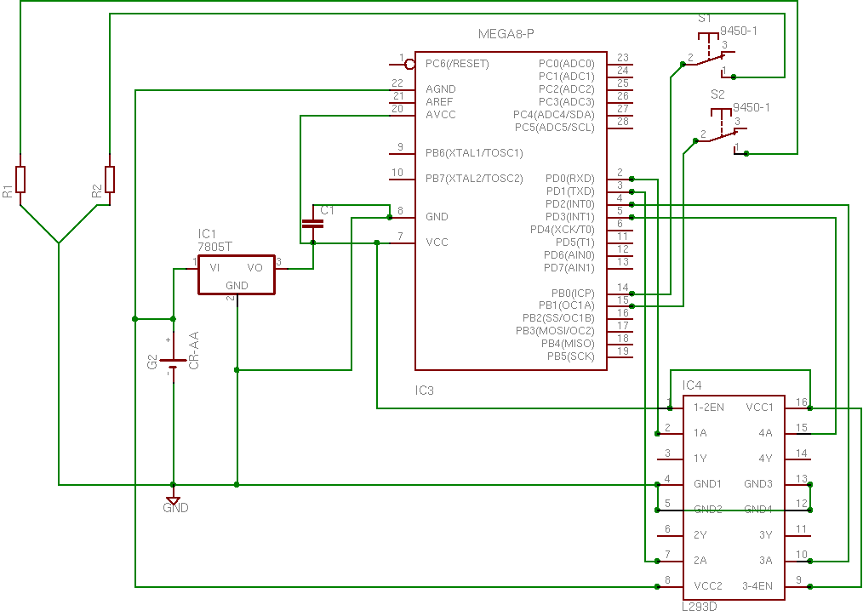Click the 2Y pin label on L293D
The height and width of the screenshot is (616, 863).
click(700, 535)
